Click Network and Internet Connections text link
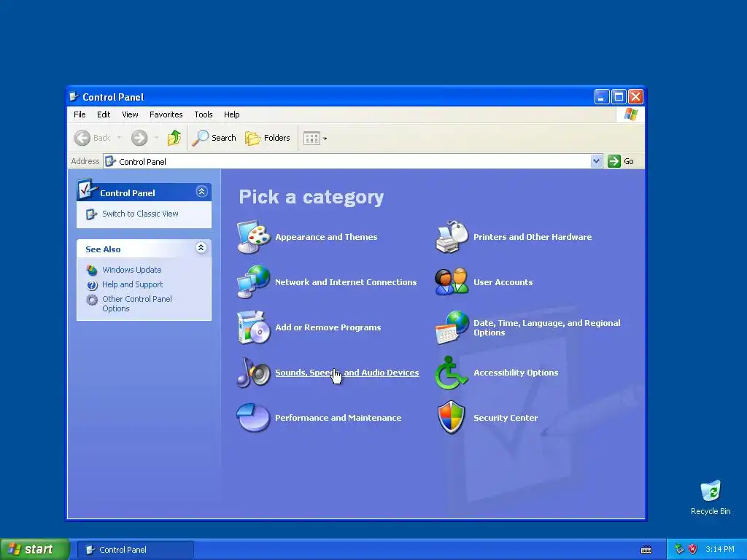This screenshot has height=560, width=747. [x=345, y=282]
